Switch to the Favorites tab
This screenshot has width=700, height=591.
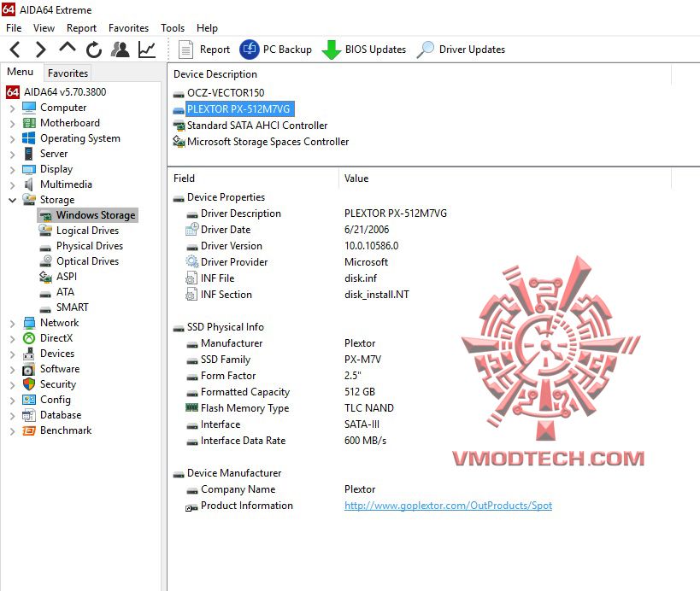coord(68,73)
